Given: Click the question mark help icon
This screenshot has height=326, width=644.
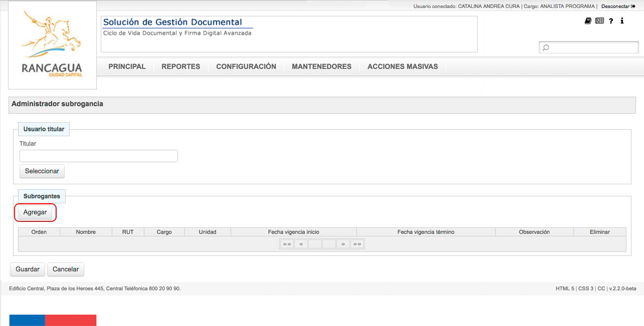Looking at the screenshot, I should [x=611, y=21].
